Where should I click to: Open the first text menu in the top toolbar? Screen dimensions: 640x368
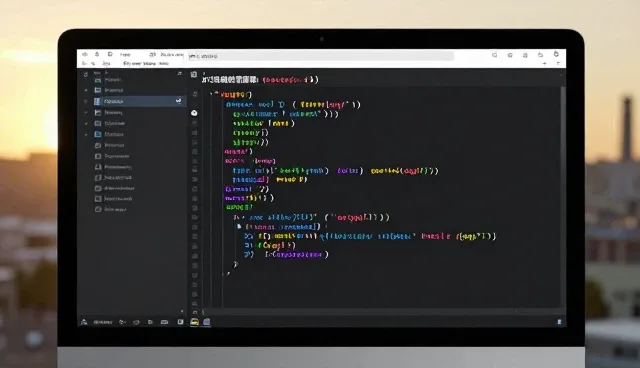125,54
